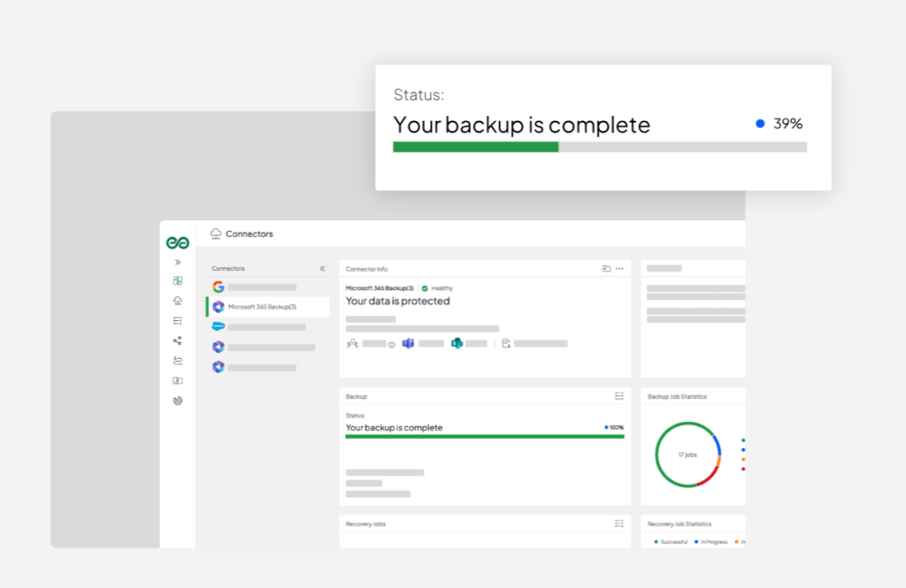Open the cloud connectors icon in sidebar

[178, 301]
